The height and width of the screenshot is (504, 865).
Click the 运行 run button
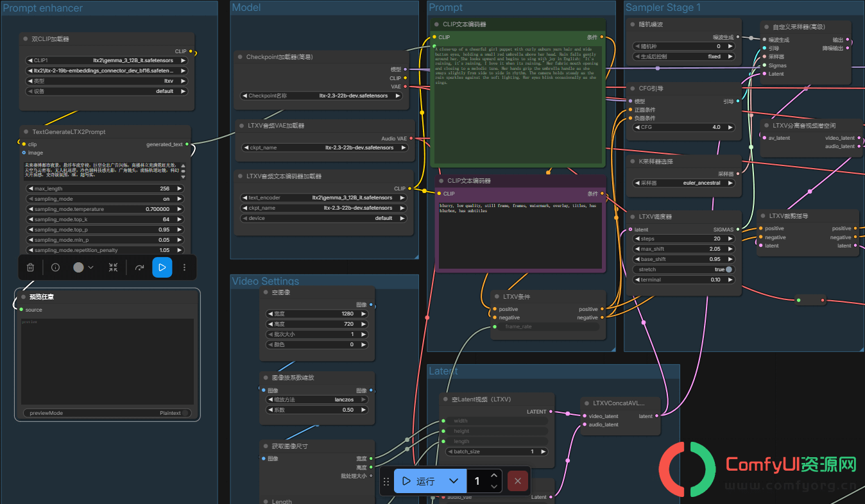point(418,481)
